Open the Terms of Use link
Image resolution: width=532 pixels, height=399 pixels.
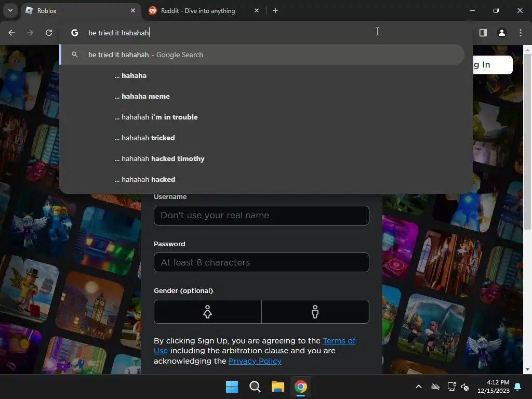pyautogui.click(x=339, y=341)
